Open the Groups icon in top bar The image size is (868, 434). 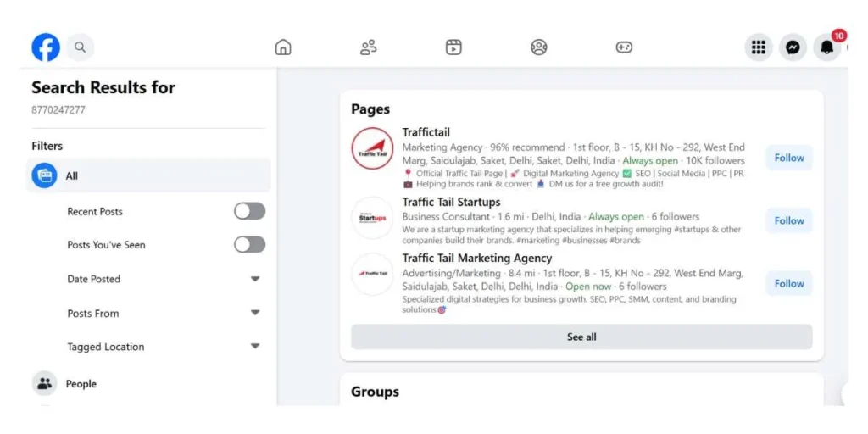click(539, 47)
